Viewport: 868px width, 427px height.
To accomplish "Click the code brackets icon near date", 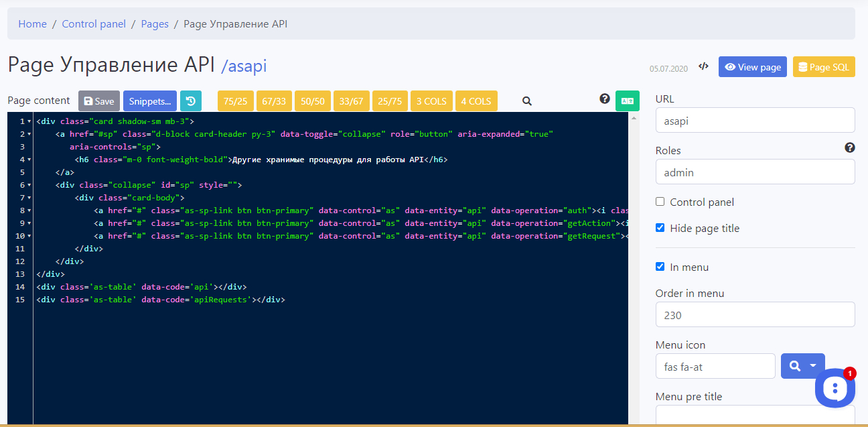I will click(703, 66).
